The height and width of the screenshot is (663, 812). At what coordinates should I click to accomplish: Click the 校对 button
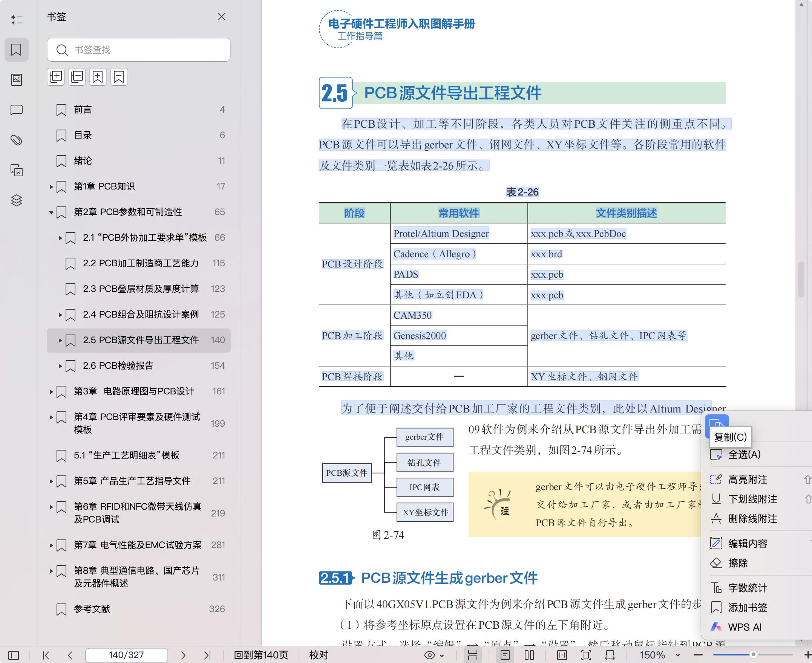coord(319,655)
